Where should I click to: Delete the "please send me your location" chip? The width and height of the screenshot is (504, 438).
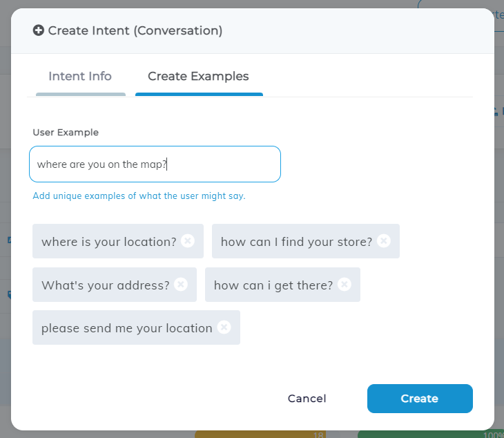[x=224, y=327]
